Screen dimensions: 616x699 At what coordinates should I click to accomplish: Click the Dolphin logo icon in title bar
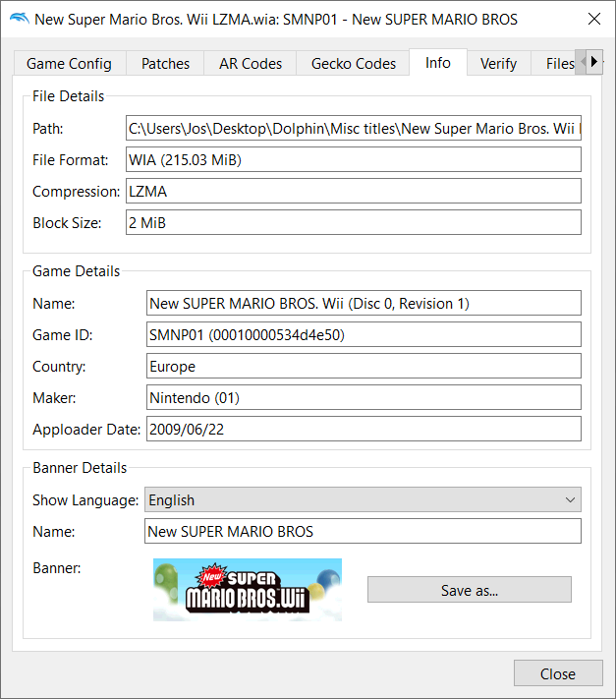coord(19,19)
